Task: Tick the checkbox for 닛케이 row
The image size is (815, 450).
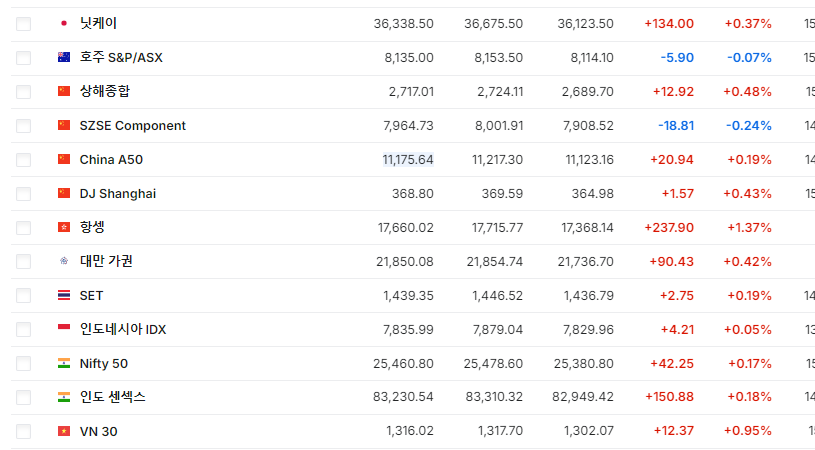Action: point(23,24)
